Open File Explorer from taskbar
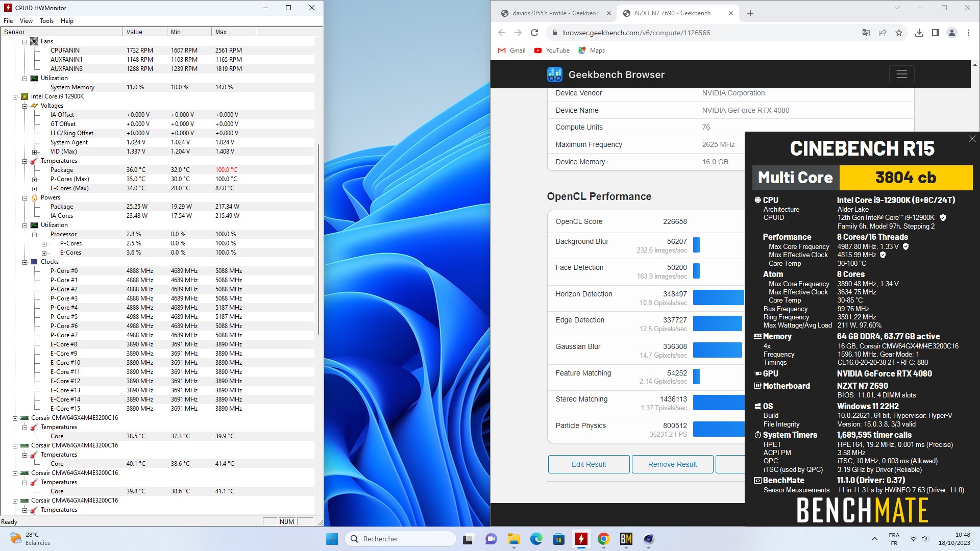The width and height of the screenshot is (980, 551). coord(513,539)
